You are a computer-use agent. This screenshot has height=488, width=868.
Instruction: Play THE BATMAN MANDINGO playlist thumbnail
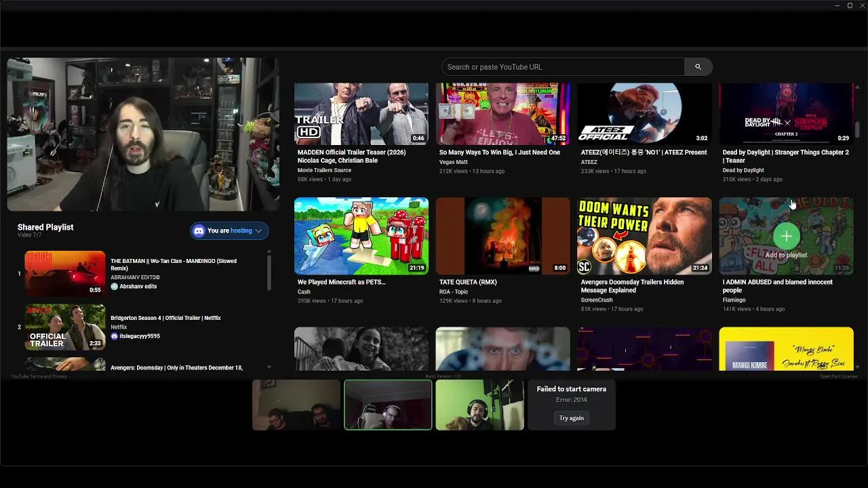coord(65,274)
